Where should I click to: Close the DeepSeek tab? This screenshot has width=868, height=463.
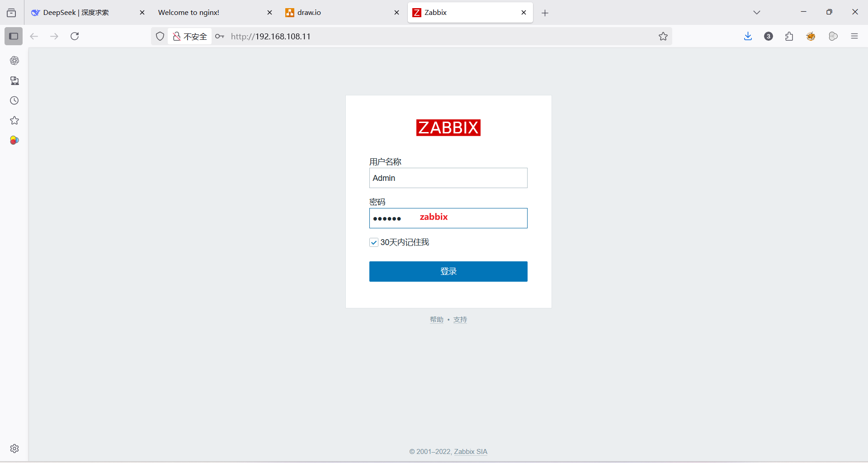(142, 13)
